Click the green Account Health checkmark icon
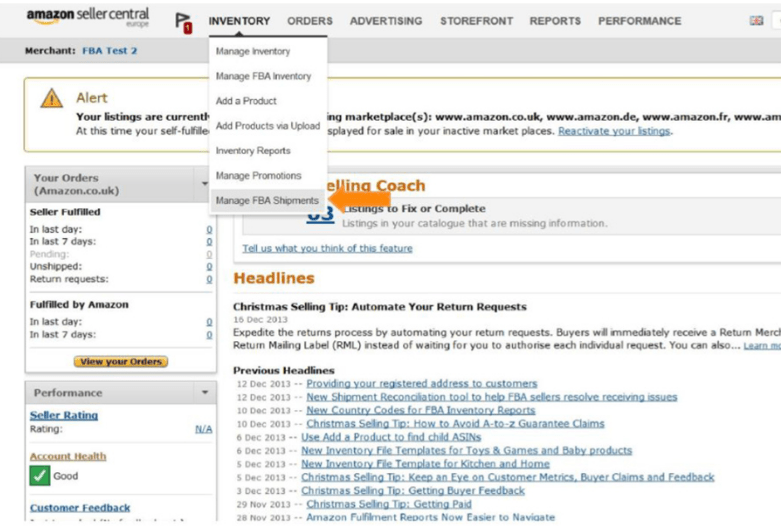 [40, 476]
